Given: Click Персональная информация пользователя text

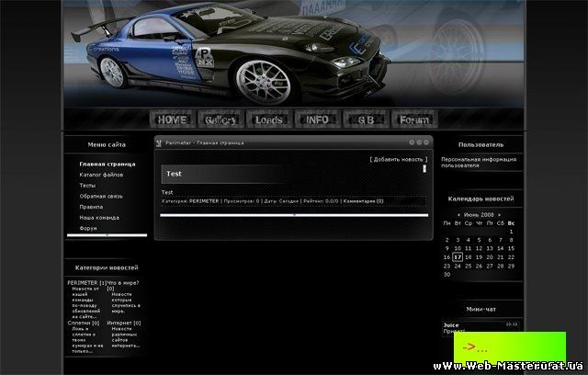Looking at the screenshot, I should pos(479,163).
